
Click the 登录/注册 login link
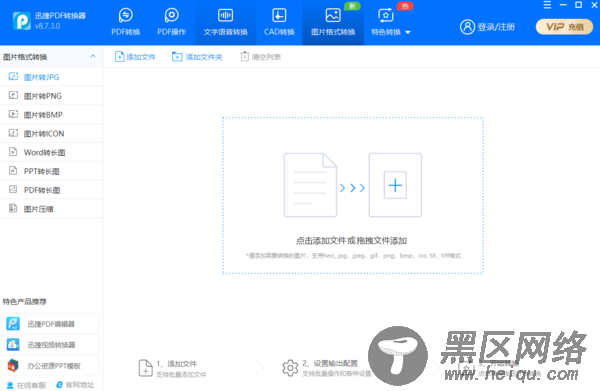(x=496, y=27)
